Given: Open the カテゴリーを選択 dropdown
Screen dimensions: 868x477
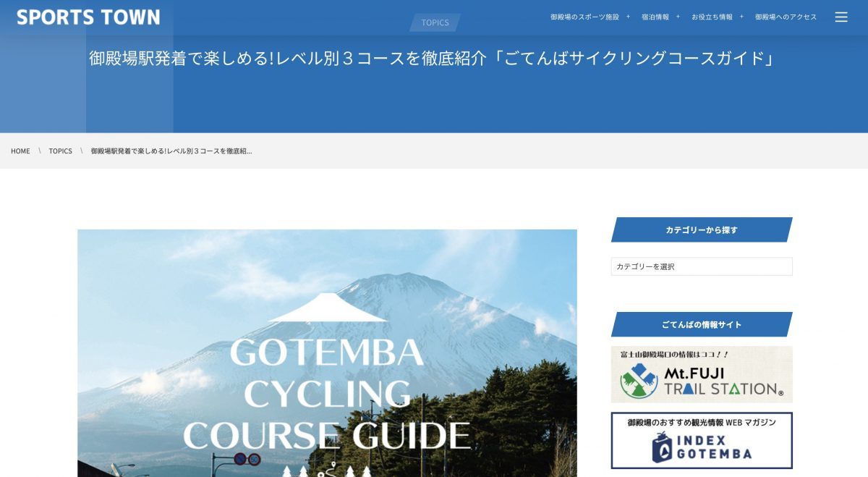Looking at the screenshot, I should pos(702,266).
